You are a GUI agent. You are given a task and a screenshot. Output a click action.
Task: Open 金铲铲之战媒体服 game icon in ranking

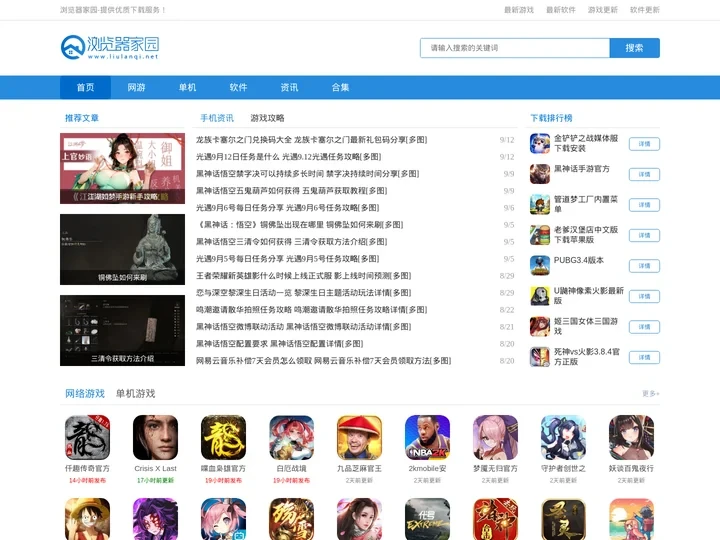pos(540,143)
